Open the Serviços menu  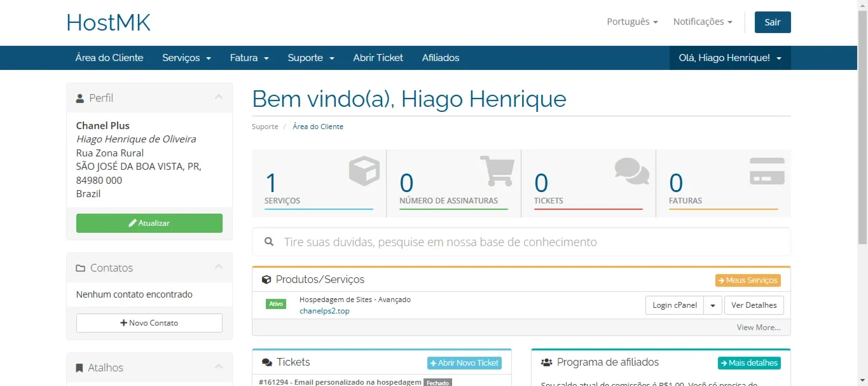pos(186,58)
